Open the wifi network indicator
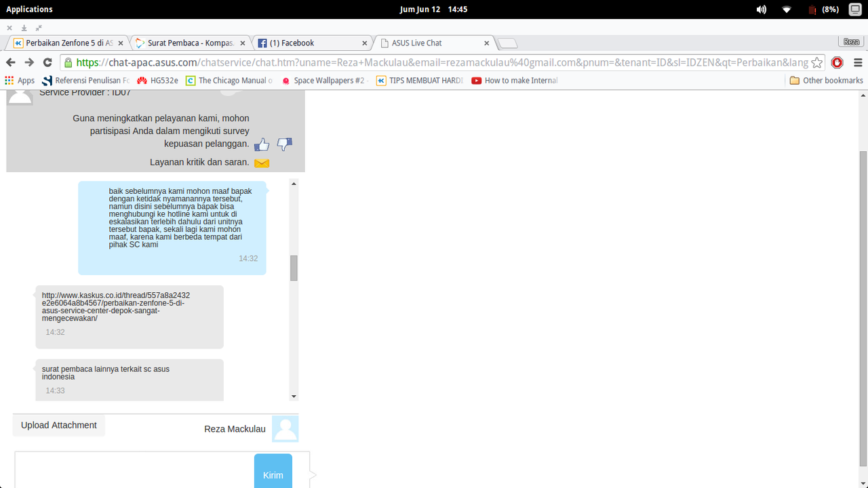This screenshot has width=868, height=488. (787, 9)
